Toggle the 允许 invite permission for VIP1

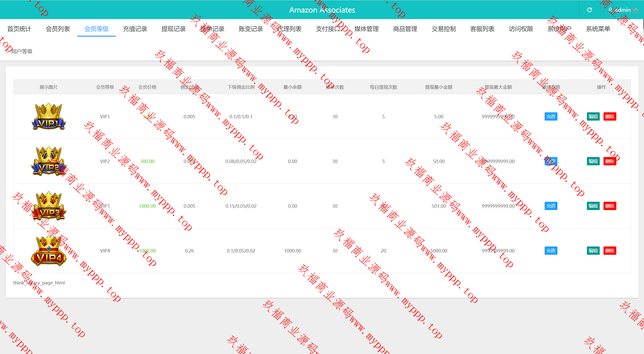point(551,117)
